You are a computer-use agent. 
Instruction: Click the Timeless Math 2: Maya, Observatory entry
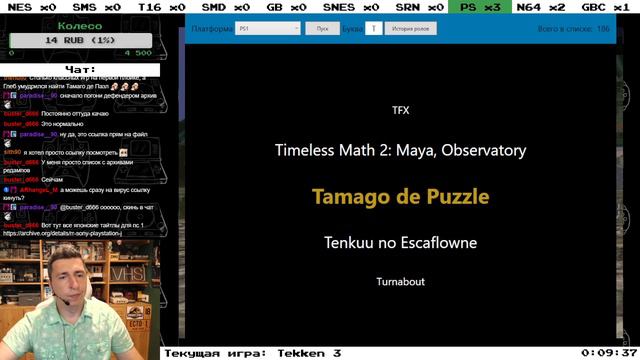[x=400, y=150]
